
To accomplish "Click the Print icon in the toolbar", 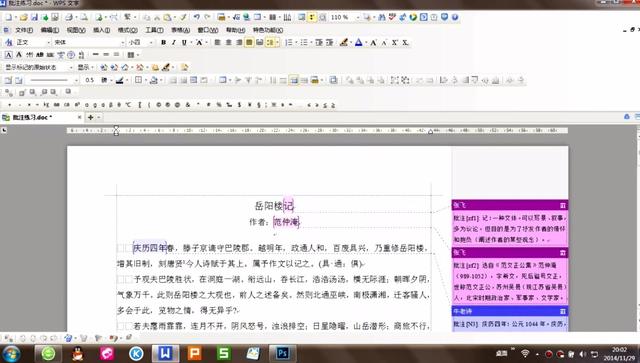I will [x=69, y=17].
